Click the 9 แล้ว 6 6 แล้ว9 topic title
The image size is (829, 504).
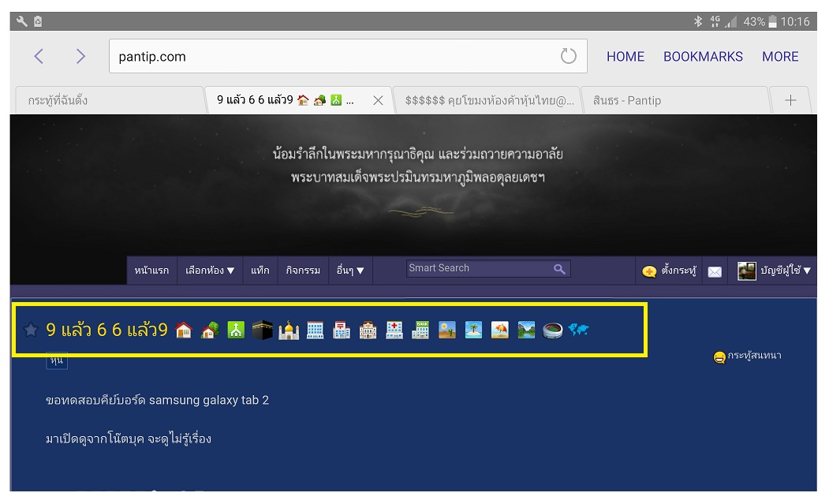pyautogui.click(x=106, y=330)
